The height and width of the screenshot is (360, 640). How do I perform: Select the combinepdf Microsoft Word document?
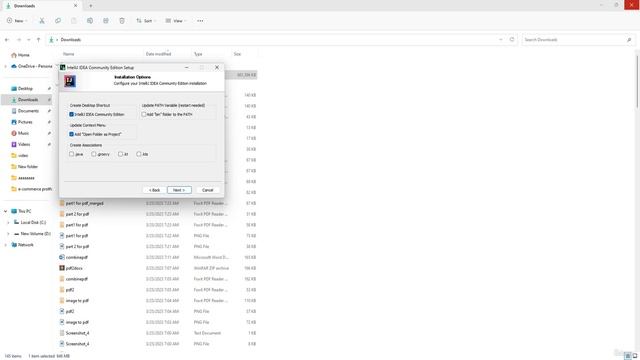coord(77,258)
